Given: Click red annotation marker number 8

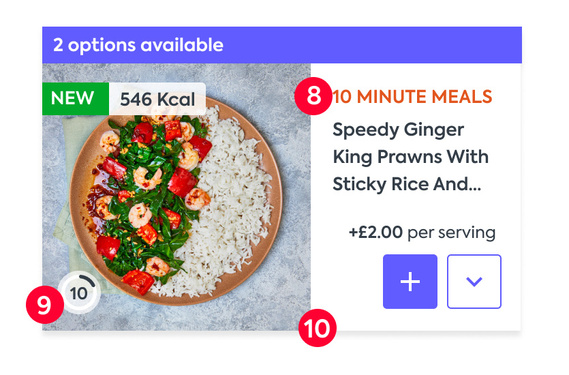Looking at the screenshot, I should click(313, 96).
